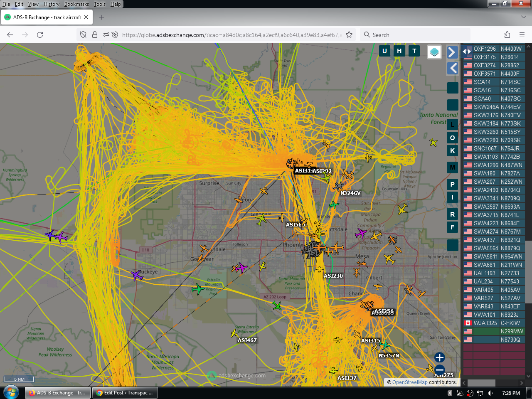Open the OpenStreetMap attribution link
This screenshot has width=532, height=399.
click(x=410, y=382)
